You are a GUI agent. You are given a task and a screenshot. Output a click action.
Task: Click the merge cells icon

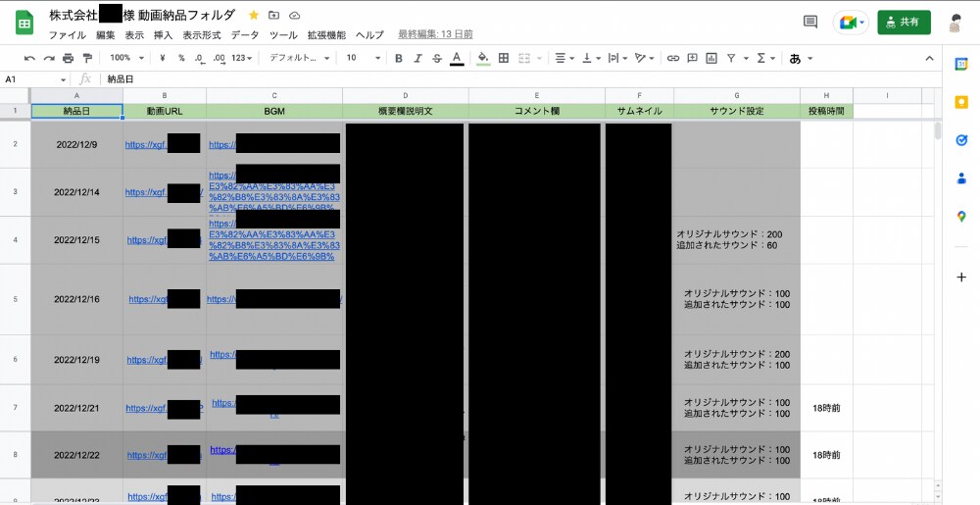pos(524,58)
